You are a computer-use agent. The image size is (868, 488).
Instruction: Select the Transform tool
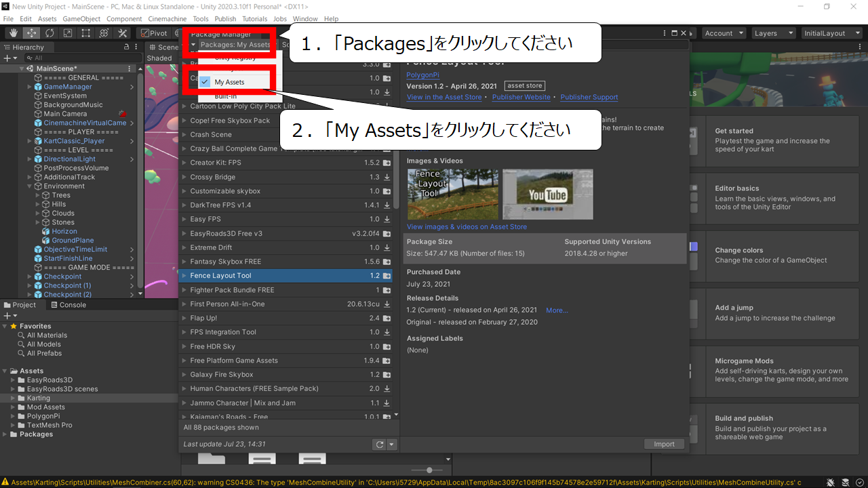pyautogui.click(x=104, y=33)
